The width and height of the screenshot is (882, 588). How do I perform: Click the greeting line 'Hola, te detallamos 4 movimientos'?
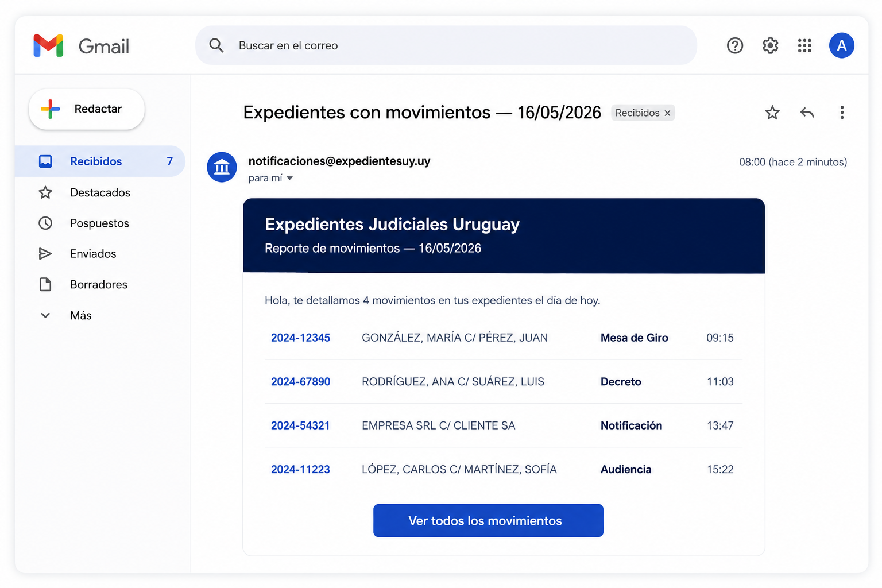tap(432, 300)
